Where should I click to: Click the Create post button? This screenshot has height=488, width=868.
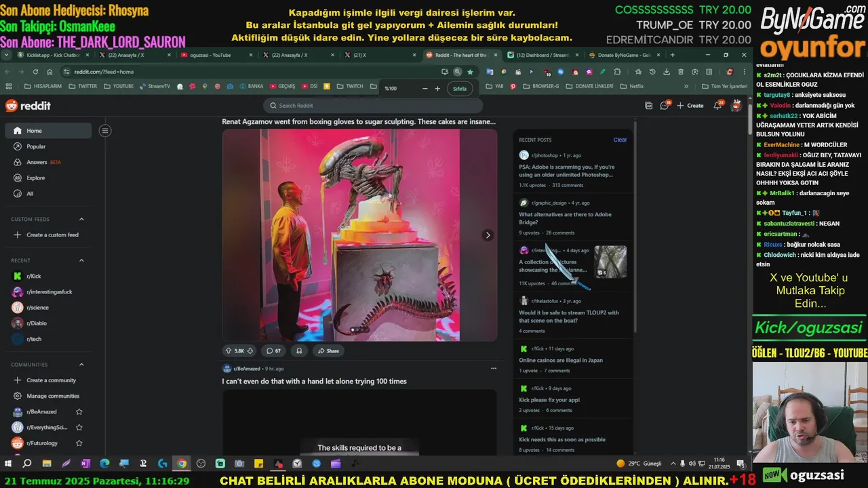pos(690,106)
